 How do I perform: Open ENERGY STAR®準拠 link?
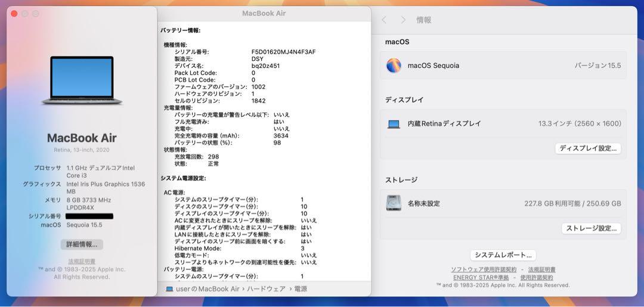(x=481, y=277)
